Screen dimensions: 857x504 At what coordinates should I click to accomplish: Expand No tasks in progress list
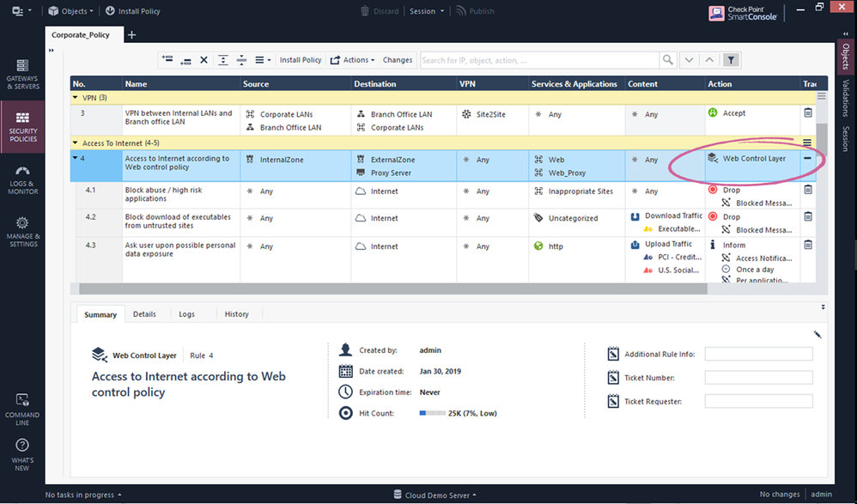83,495
